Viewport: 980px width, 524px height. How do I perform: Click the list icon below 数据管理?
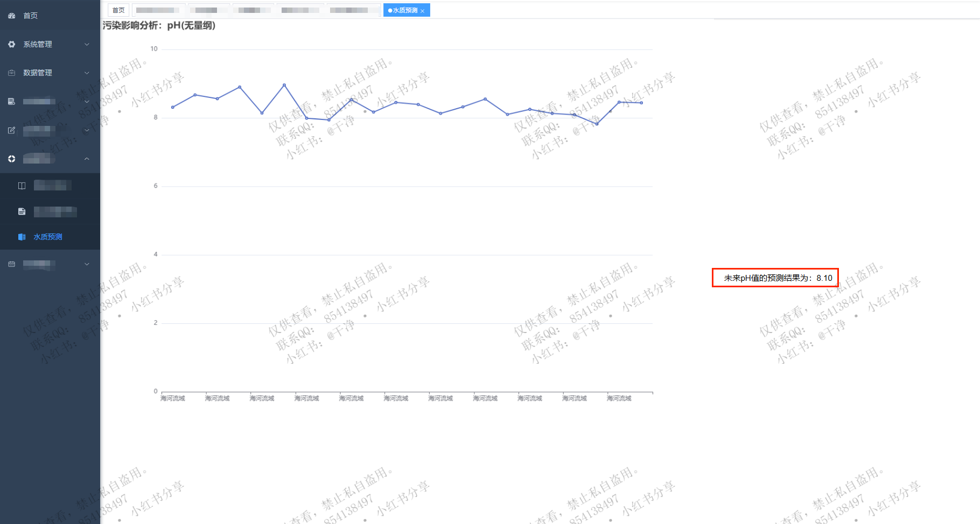12,101
